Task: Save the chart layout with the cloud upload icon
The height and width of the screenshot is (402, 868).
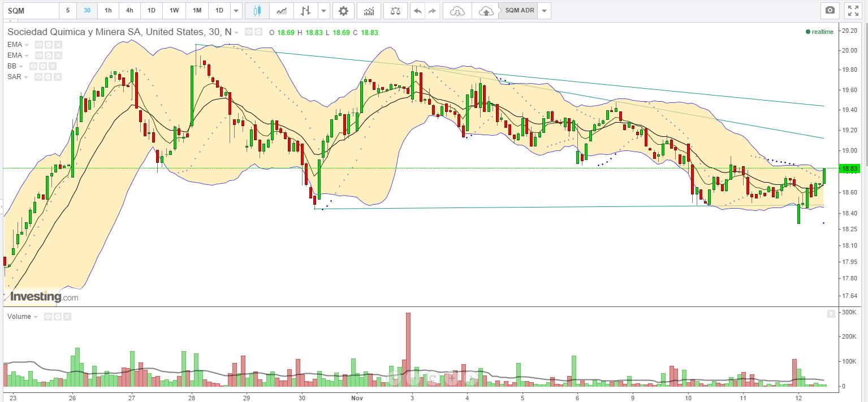Action: (x=485, y=11)
